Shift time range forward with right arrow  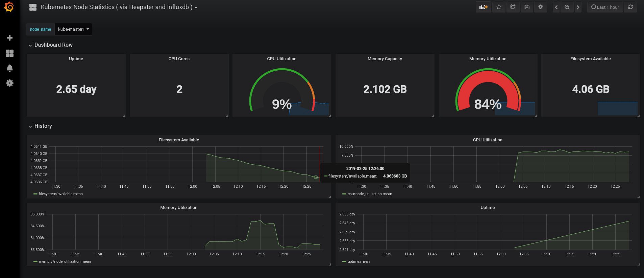coord(578,7)
